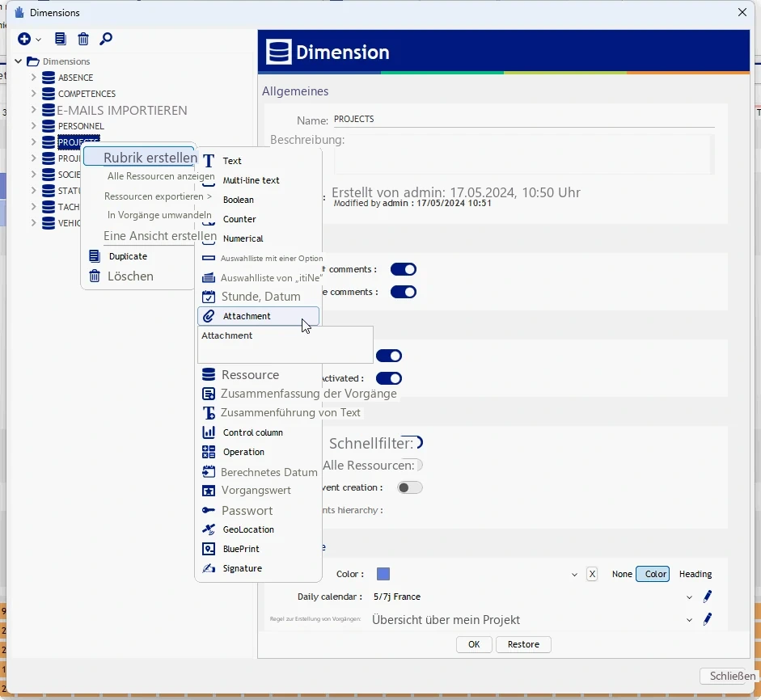This screenshot has width=761, height=700.
Task: Click the GeoLocation satellite icon
Action: coord(209,529)
